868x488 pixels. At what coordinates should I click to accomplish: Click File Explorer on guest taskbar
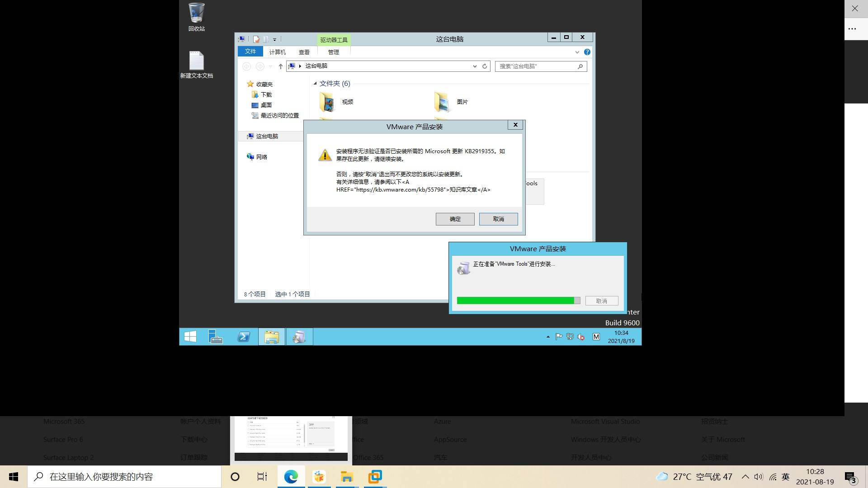(271, 337)
